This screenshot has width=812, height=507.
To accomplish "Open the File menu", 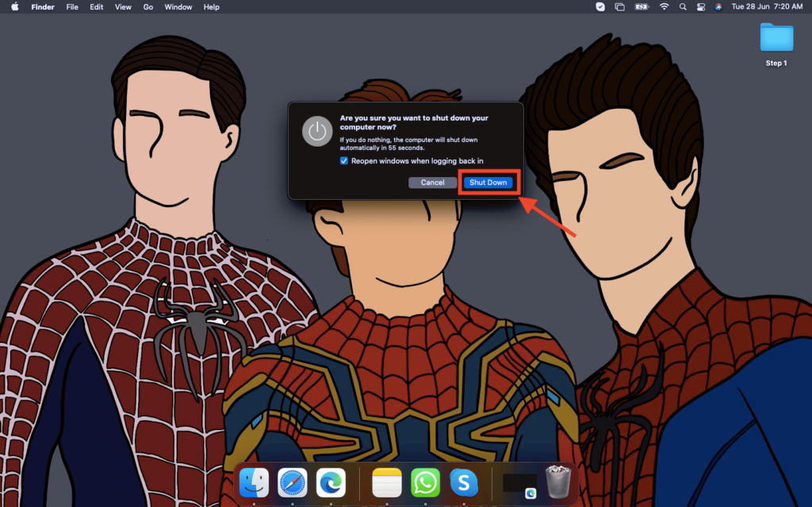I will click(x=72, y=7).
